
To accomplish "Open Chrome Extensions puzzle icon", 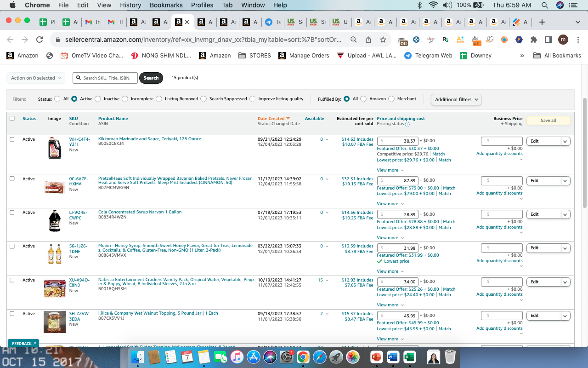I will pyautogui.click(x=533, y=40).
